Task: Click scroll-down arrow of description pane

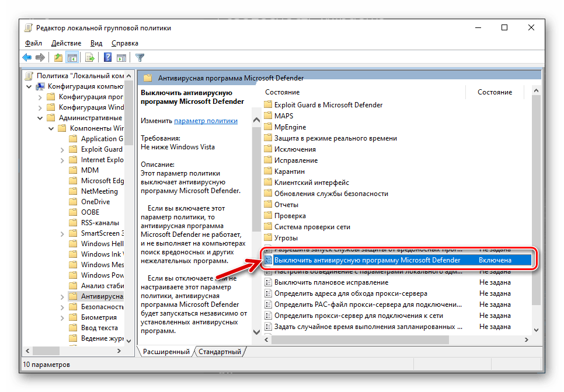Action: (x=256, y=332)
